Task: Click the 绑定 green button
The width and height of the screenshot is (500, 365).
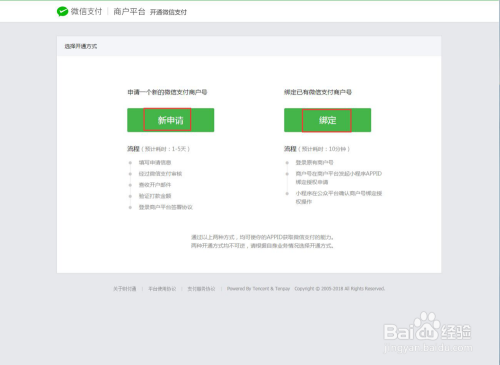Action: pyautogui.click(x=327, y=120)
